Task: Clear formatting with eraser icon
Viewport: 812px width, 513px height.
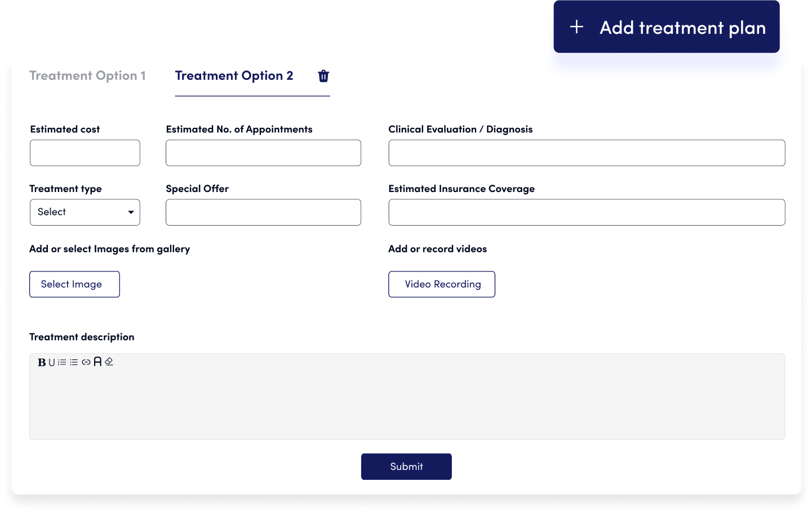Action: tap(109, 362)
